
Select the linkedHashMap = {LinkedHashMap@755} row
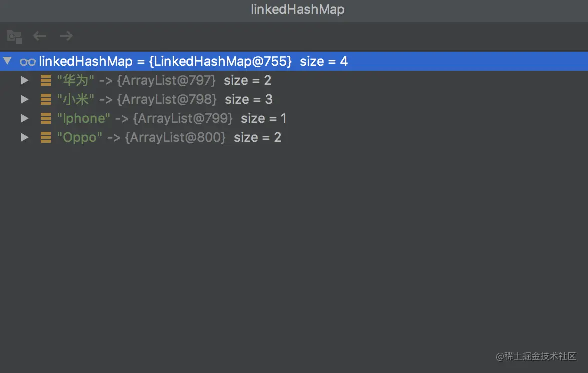click(294, 61)
